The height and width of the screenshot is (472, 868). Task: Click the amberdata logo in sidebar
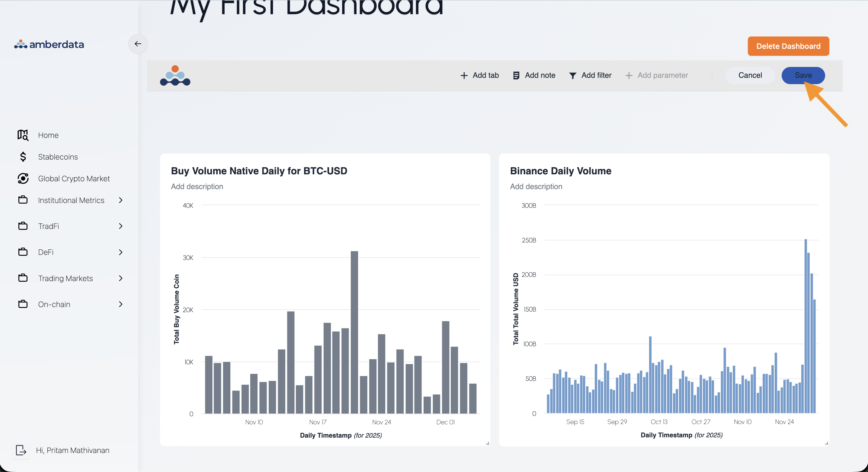49,44
